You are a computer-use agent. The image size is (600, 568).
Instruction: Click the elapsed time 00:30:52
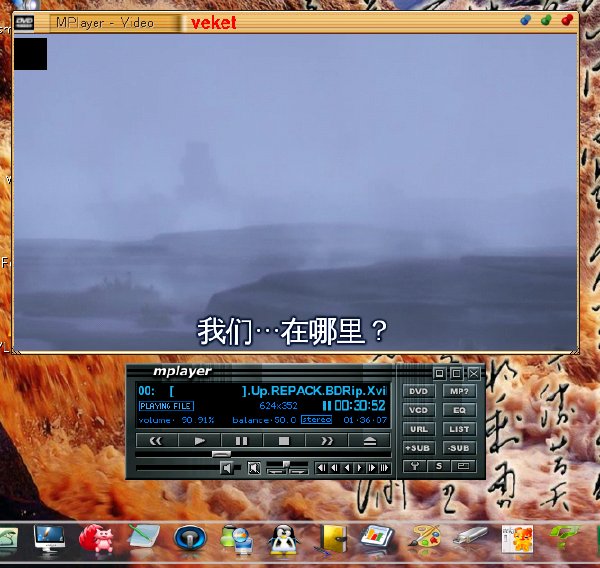(360, 406)
